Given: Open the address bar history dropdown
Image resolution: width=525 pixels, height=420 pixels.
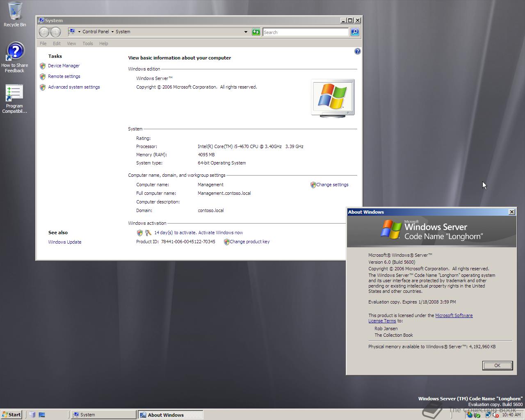Looking at the screenshot, I should click(x=246, y=32).
